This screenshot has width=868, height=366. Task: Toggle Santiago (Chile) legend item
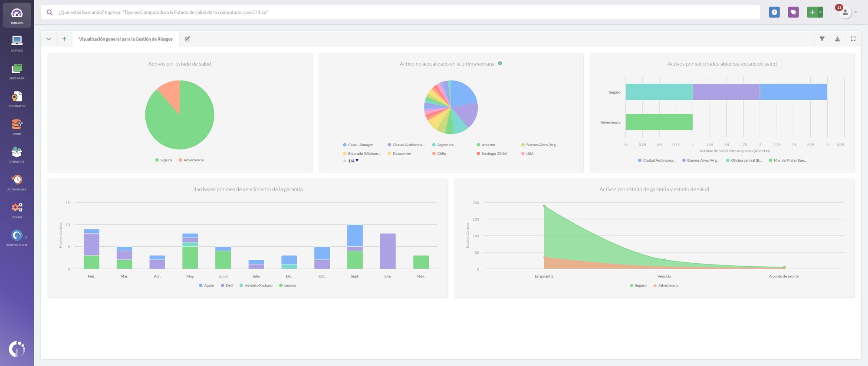[492, 154]
